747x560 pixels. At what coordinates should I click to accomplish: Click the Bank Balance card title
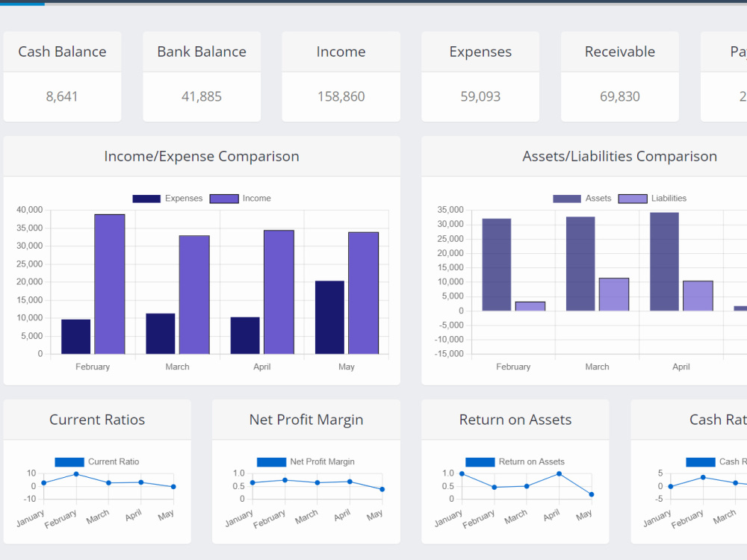point(202,52)
